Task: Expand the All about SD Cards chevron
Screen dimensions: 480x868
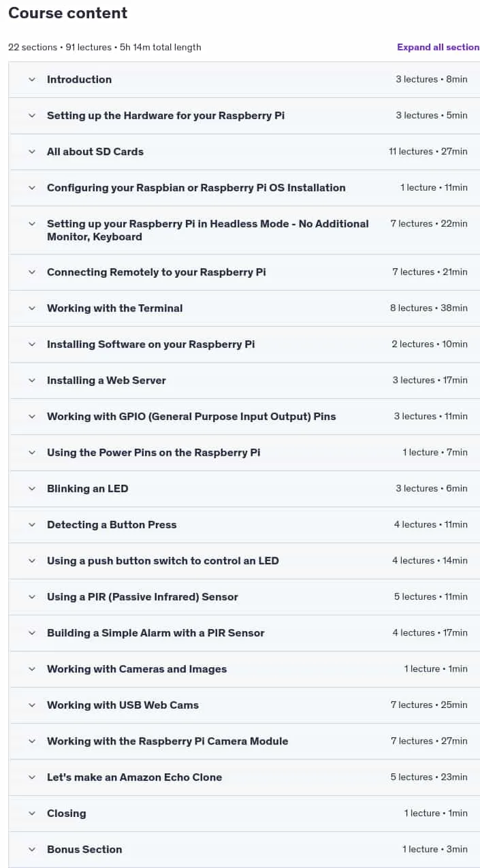Action: (x=31, y=152)
